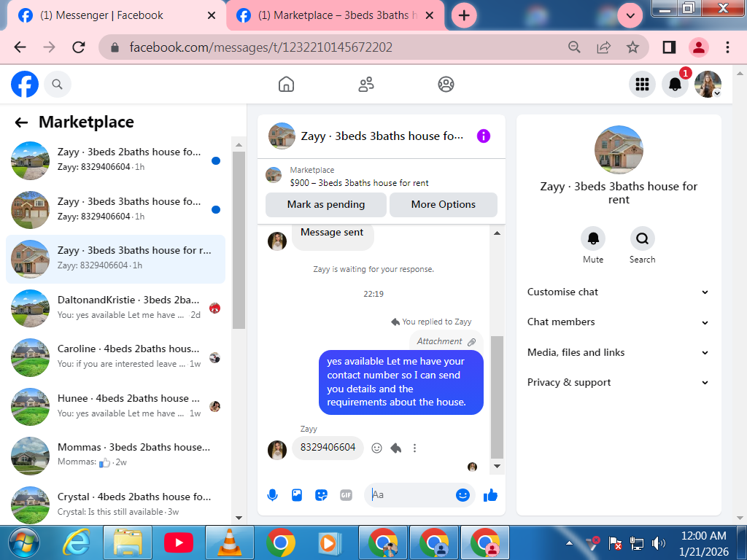Open More Options for the listing
This screenshot has width=747, height=560.
point(443,205)
